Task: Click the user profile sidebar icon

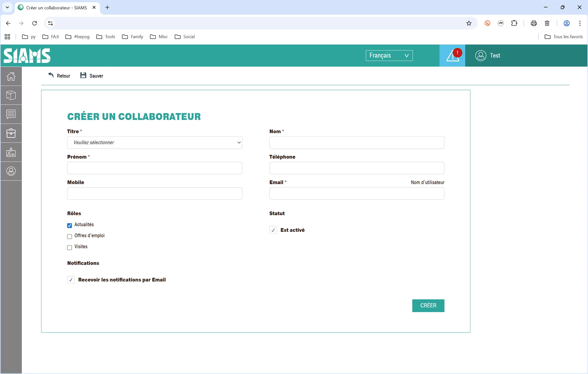Action: tap(11, 171)
